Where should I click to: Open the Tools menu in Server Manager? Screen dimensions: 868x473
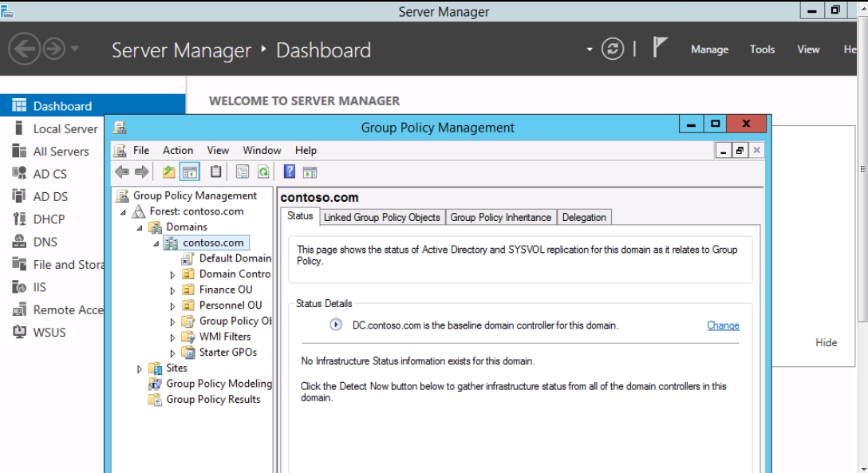762,49
